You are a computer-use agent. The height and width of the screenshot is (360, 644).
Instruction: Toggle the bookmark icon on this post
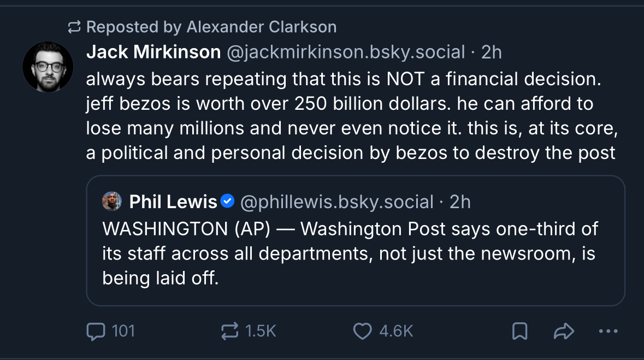[x=519, y=331]
